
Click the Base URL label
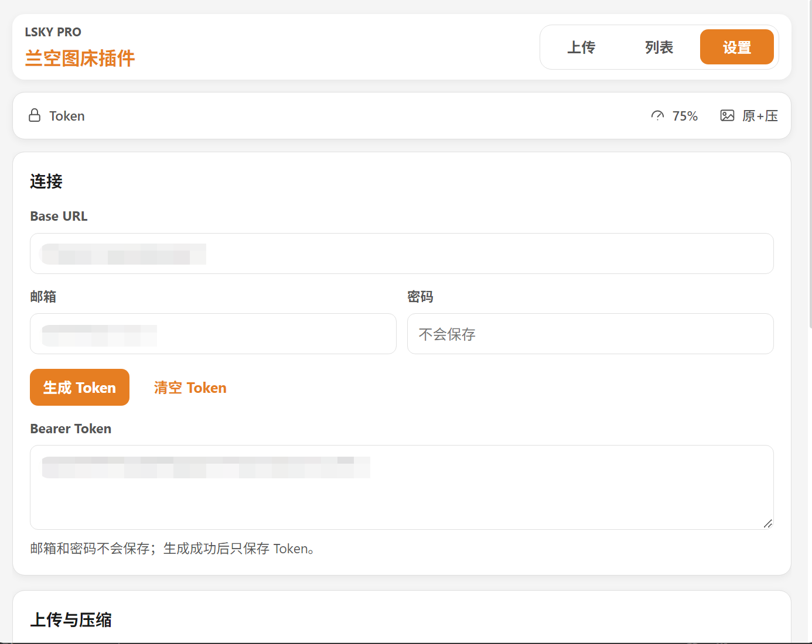[x=59, y=216]
